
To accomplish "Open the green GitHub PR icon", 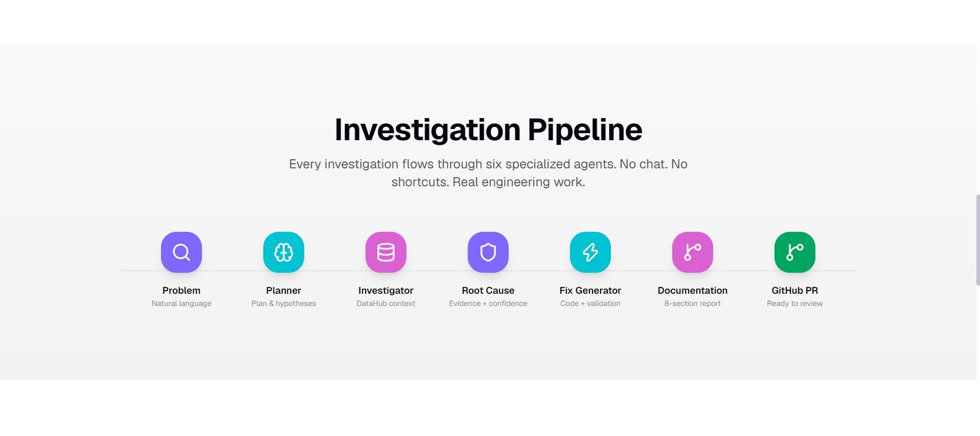I will pyautogui.click(x=795, y=252).
